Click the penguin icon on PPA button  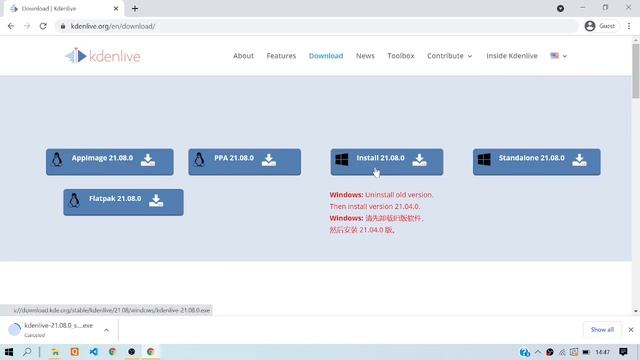[x=199, y=160]
